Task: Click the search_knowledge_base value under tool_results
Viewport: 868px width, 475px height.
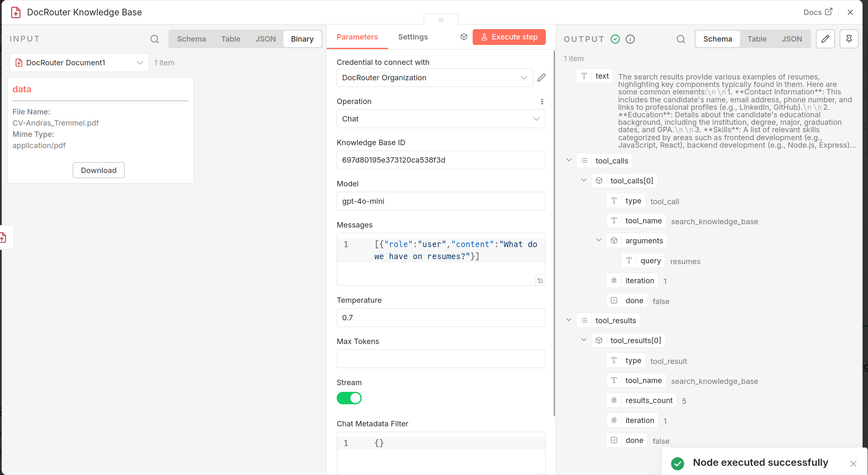Action: tap(715, 381)
